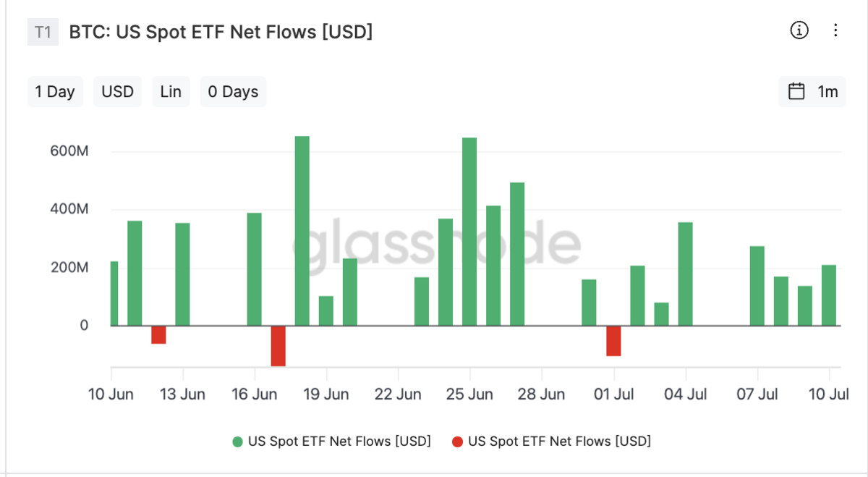Toggle the green US Spot ETF Net Flows legend
Image resolution: width=868 pixels, height=477 pixels.
pos(339,441)
